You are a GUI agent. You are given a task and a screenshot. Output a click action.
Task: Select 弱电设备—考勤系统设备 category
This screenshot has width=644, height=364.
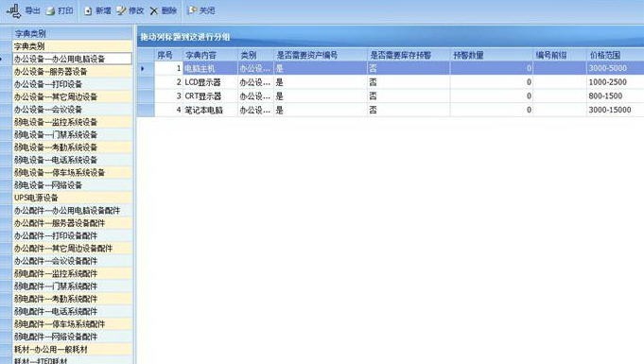tap(72, 147)
